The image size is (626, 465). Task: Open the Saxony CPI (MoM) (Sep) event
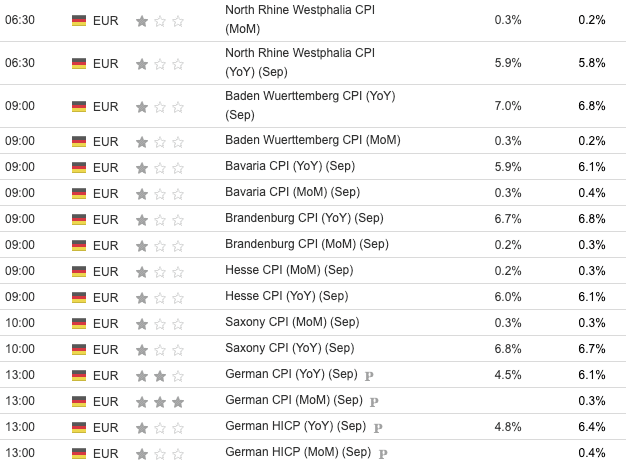coord(291,322)
